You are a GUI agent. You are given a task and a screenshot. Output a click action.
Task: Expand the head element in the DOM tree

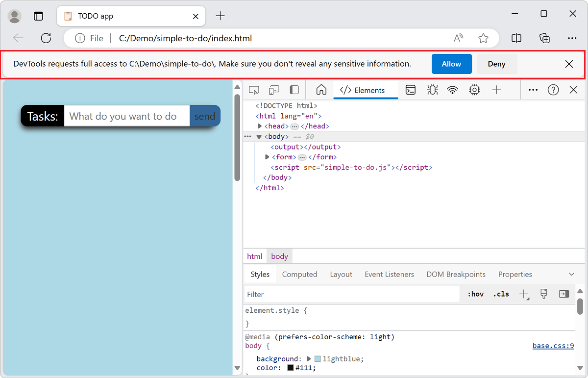click(x=260, y=126)
